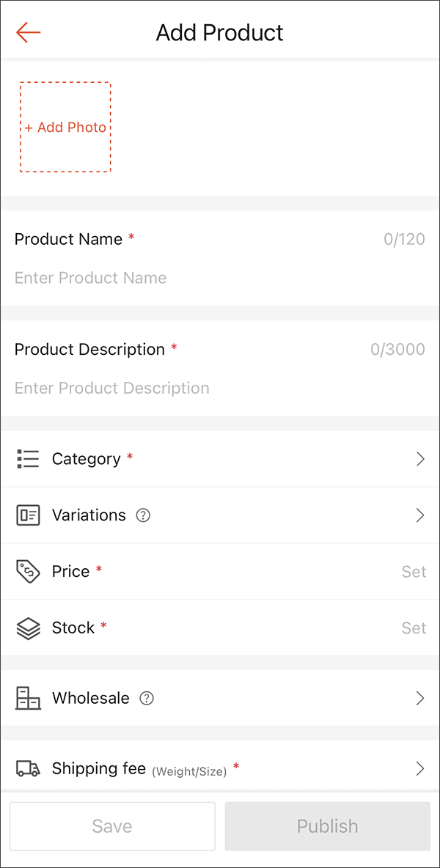
Task: Click the Product Name input field
Action: (147, 278)
